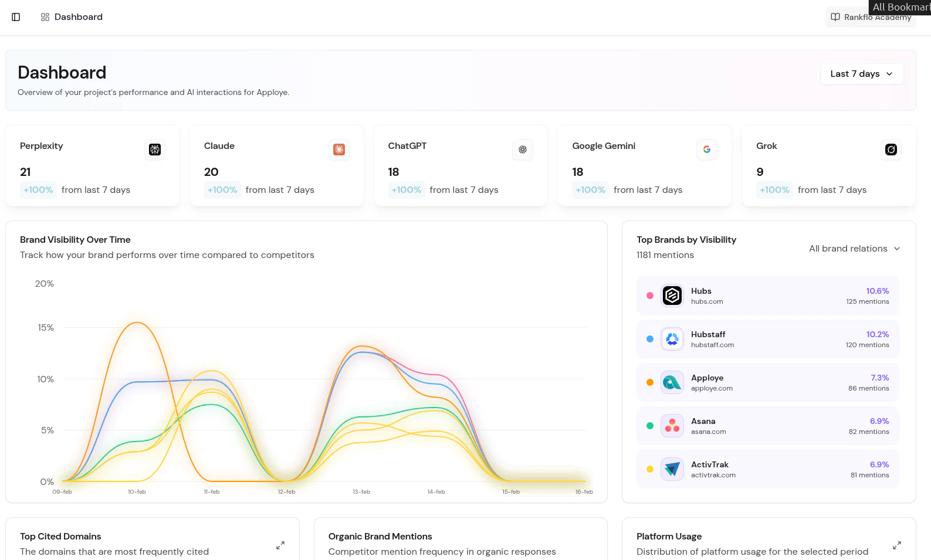The width and height of the screenshot is (931, 560).
Task: Click the 10.2% visibility value for Hubstaff
Action: tap(878, 334)
